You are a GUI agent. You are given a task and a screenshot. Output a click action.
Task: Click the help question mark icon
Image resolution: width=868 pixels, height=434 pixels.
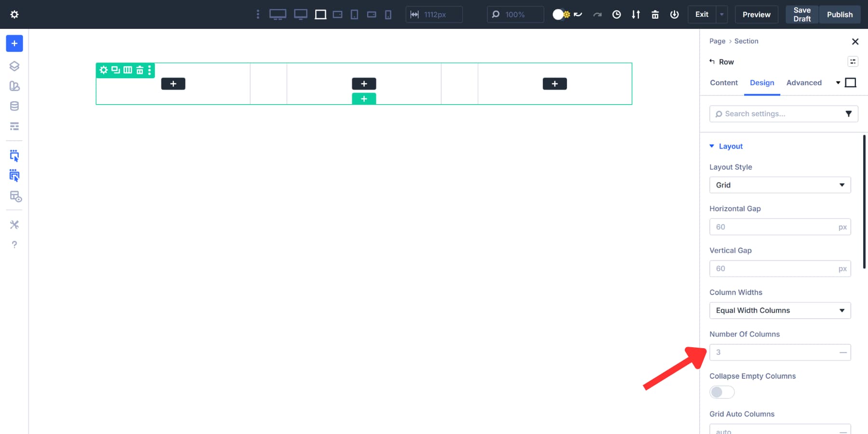coord(14,244)
